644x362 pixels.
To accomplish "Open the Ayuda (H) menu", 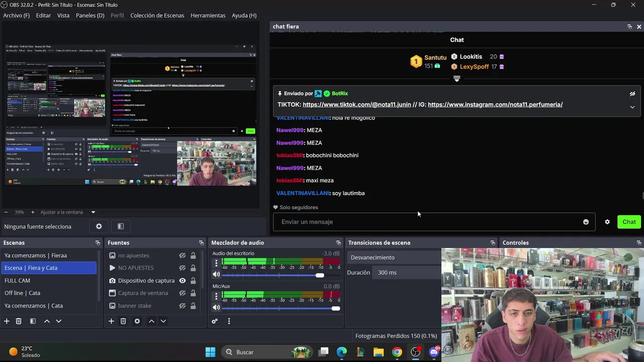I will click(x=244, y=16).
